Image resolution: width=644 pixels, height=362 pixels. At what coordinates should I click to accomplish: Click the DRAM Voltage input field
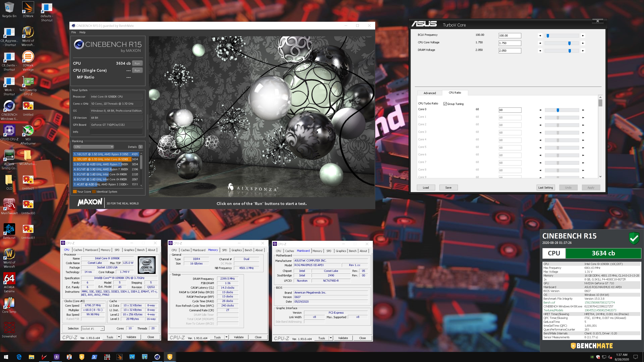click(510, 51)
